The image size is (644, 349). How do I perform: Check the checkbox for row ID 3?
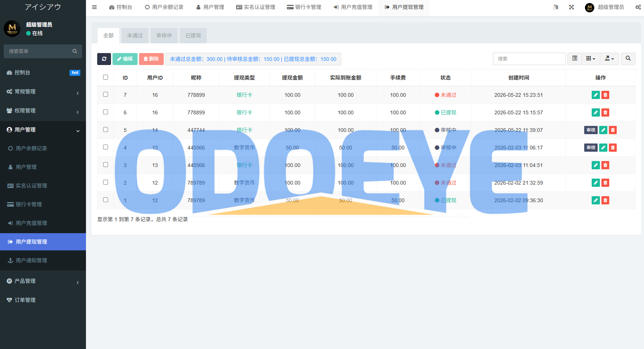tap(105, 165)
